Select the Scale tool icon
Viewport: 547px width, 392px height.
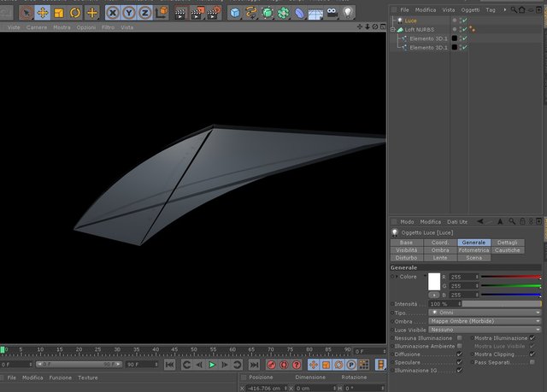click(59, 13)
